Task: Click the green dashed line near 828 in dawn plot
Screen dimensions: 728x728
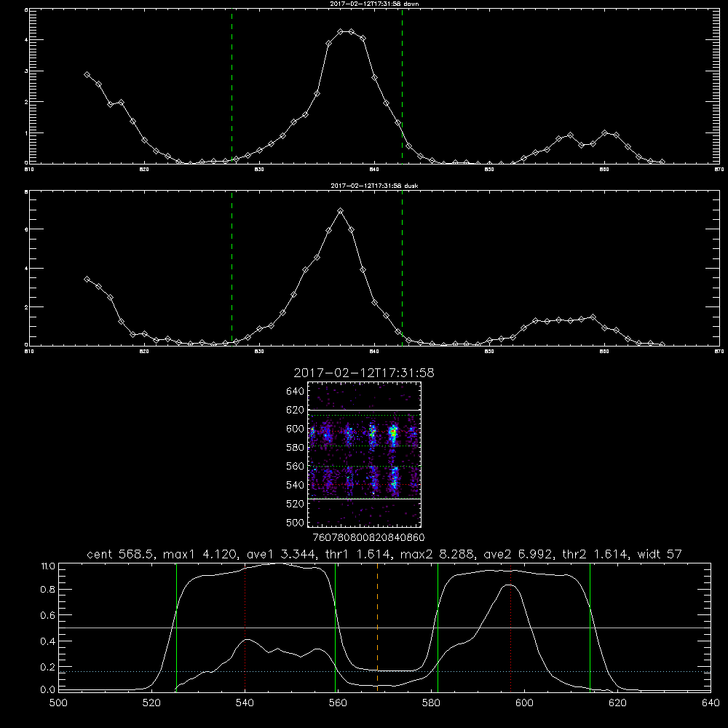Action: (x=232, y=86)
